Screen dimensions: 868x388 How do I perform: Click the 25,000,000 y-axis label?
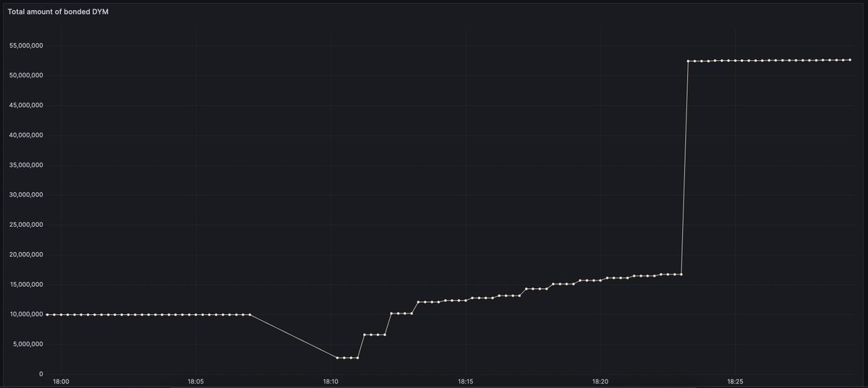27,225
